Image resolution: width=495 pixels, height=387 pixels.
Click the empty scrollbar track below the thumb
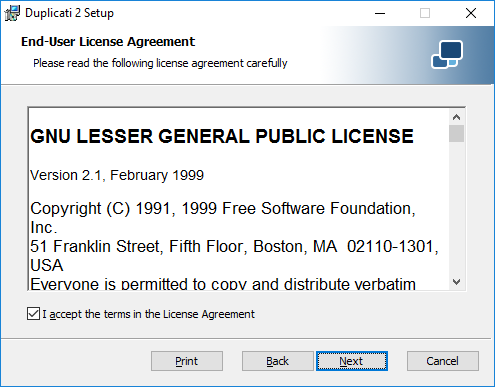(x=456, y=208)
